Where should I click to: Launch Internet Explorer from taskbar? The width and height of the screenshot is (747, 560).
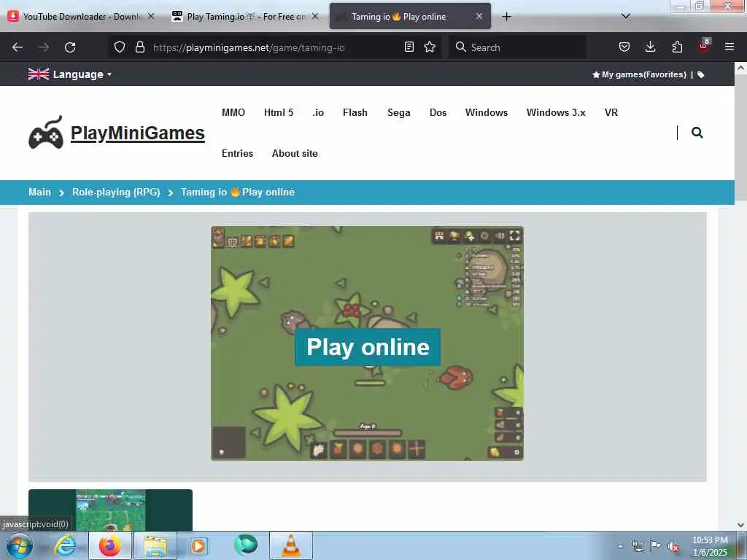(x=65, y=545)
